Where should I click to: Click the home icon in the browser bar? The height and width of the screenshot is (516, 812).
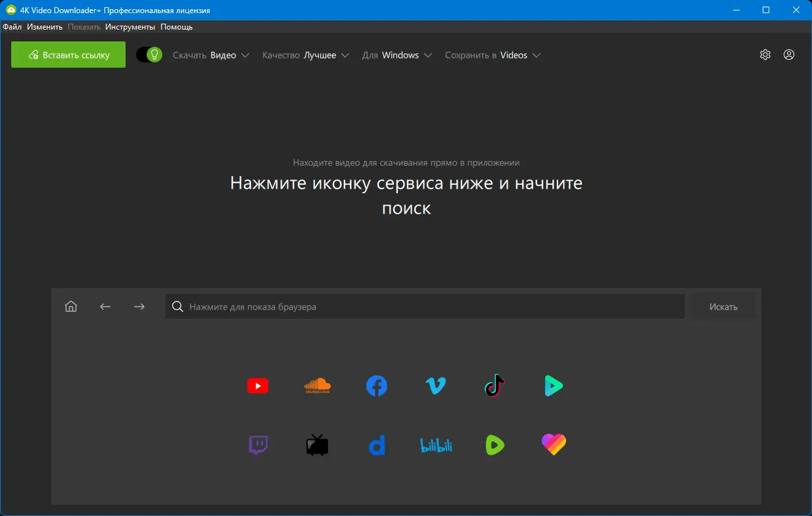(x=70, y=306)
